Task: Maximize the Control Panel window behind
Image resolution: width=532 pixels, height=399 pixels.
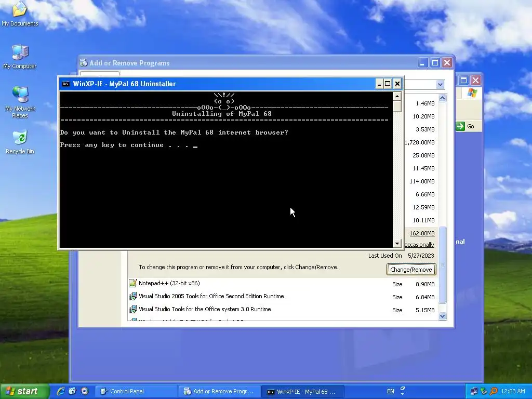Action: point(463,81)
